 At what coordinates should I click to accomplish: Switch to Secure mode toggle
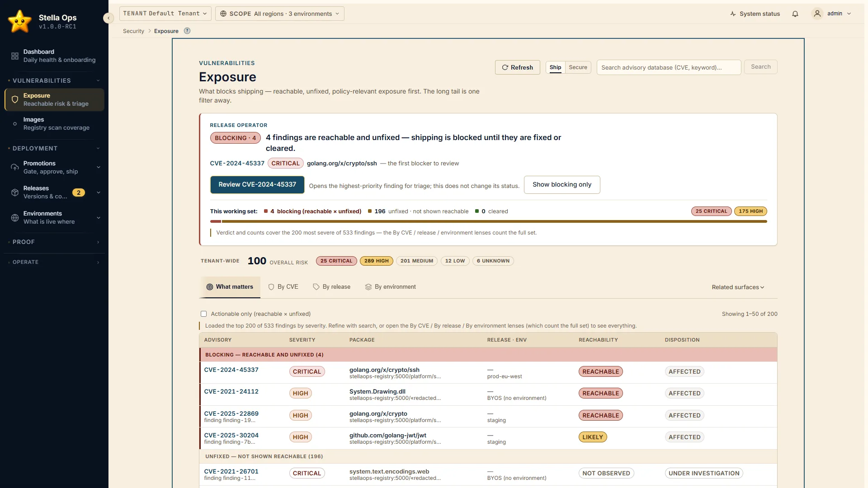(x=578, y=67)
